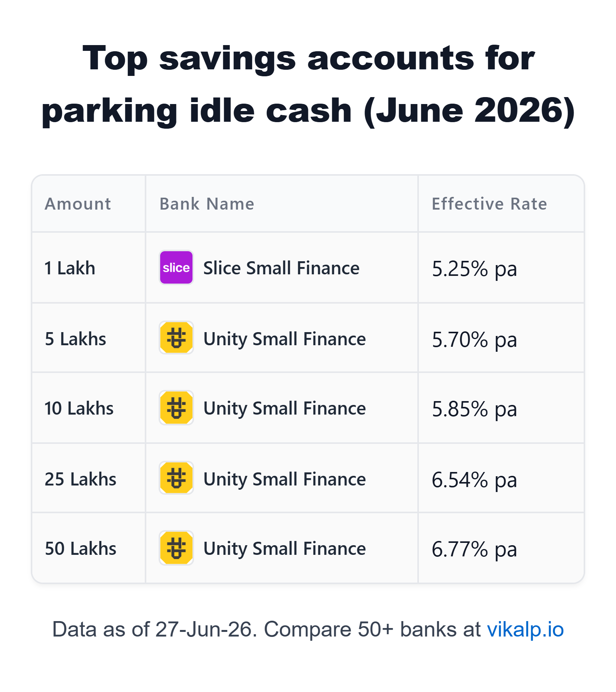Viewport: 616px width, 692px height.
Task: Click the Unity logo in 50 Lakhs row
Action: pyautogui.click(x=176, y=548)
